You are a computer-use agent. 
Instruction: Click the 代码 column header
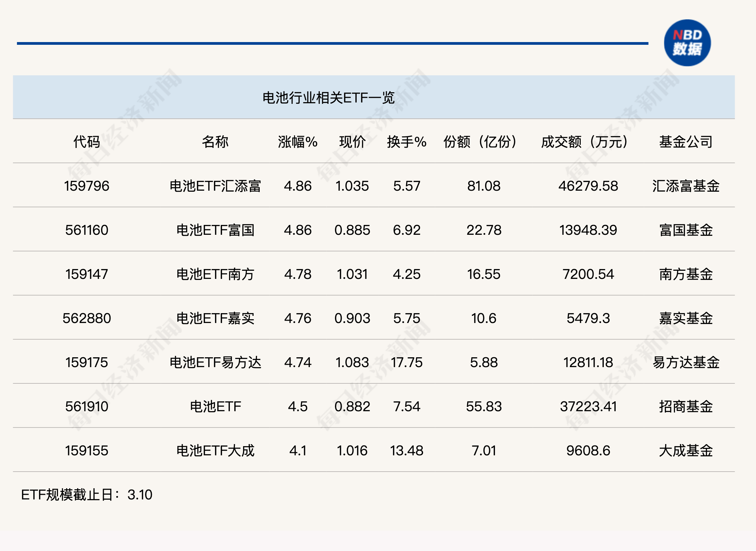point(87,142)
